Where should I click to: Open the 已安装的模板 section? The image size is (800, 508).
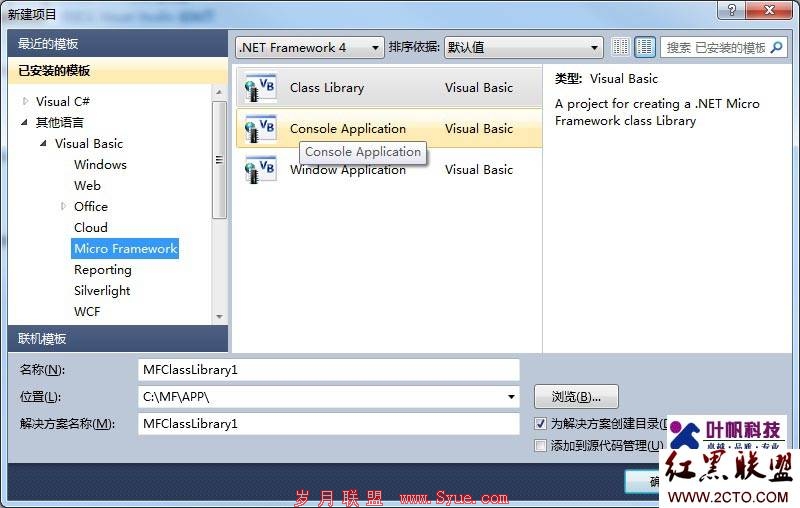click(118, 70)
